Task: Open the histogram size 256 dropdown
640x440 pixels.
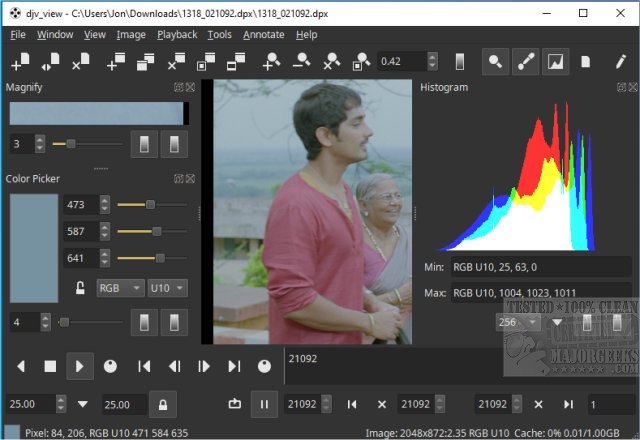Action: (519, 322)
